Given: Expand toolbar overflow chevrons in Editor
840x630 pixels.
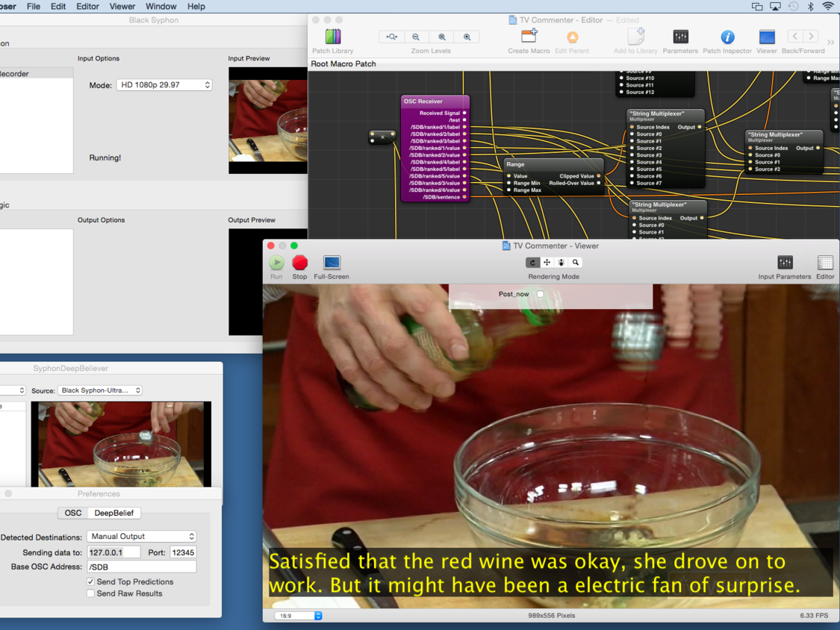Looking at the screenshot, I should pyautogui.click(x=830, y=42).
